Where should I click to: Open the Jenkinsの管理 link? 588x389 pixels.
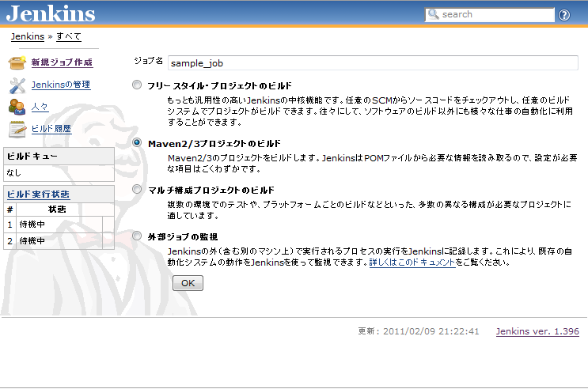click(x=61, y=85)
